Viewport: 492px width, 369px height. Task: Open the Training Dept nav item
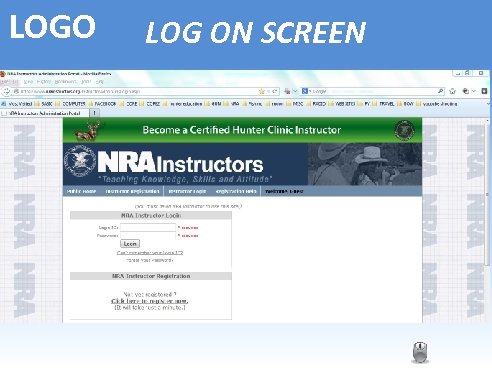284,191
